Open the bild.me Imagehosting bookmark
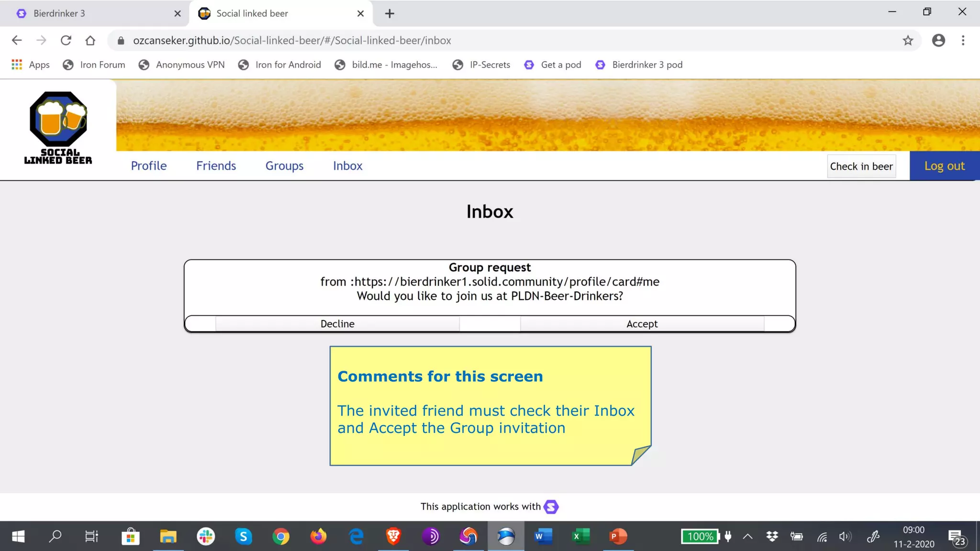 pyautogui.click(x=386, y=65)
